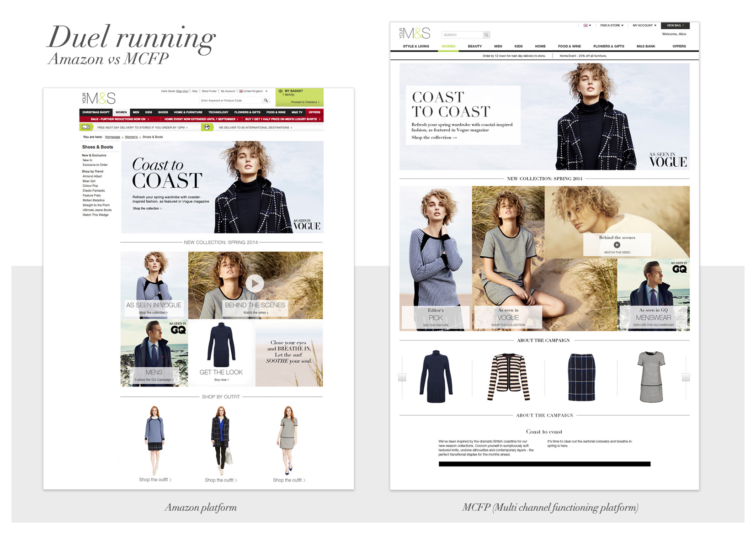Click Home Event Now Extended banner
756x534 pixels.
pos(201,119)
